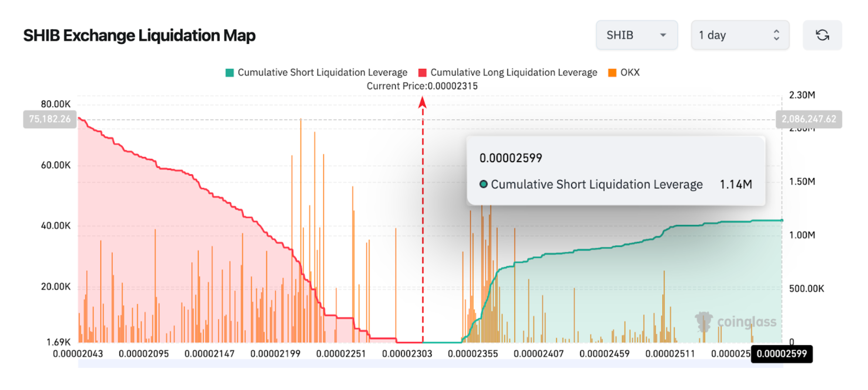This screenshot has height=390, width=868.
Task: Open the SHIB coin selector dropdown
Action: pyautogui.click(x=637, y=35)
